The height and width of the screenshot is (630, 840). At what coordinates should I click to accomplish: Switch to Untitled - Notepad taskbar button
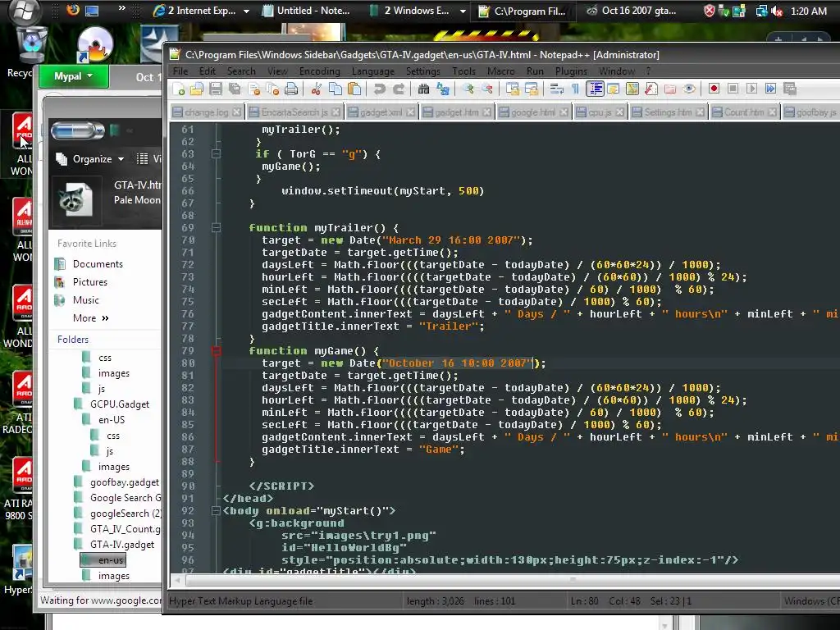(307, 11)
